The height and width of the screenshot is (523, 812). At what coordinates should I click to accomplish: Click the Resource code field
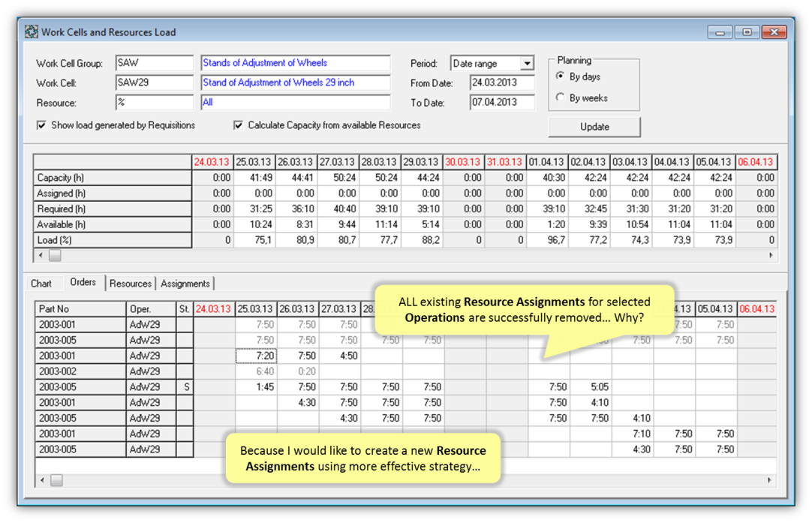pos(155,102)
